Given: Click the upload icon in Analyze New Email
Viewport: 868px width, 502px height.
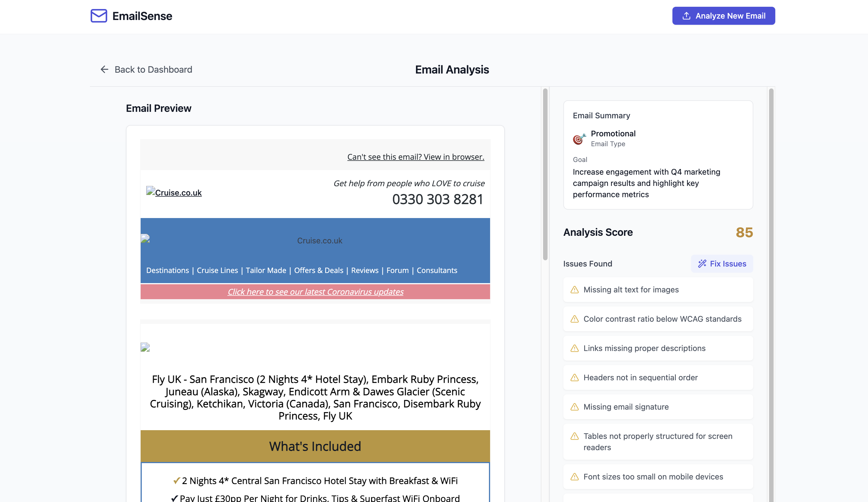Looking at the screenshot, I should coord(686,16).
